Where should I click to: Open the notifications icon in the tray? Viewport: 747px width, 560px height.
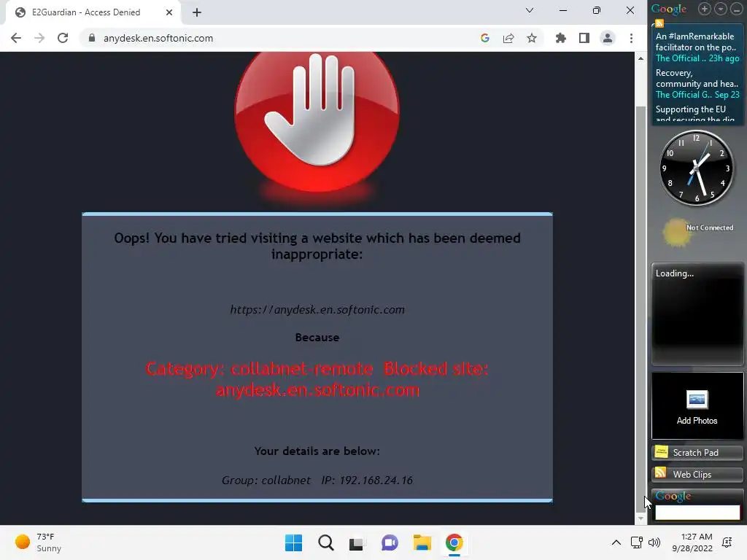727,542
